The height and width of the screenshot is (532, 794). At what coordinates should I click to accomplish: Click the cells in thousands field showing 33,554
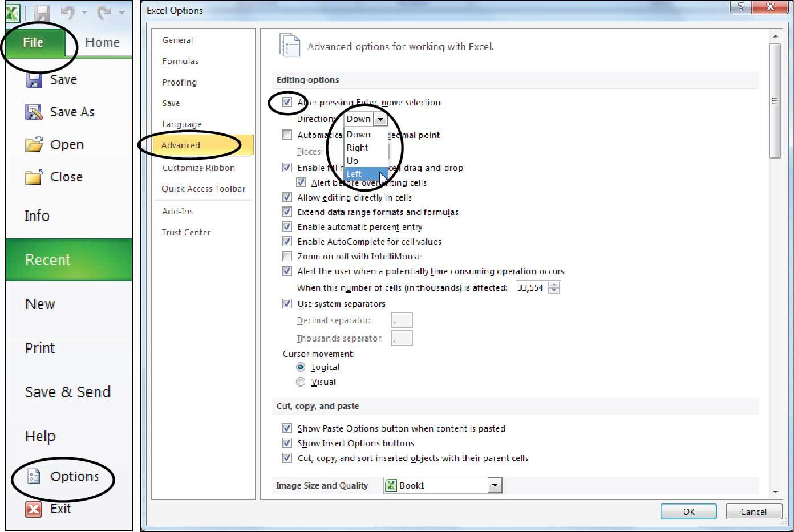click(x=532, y=288)
